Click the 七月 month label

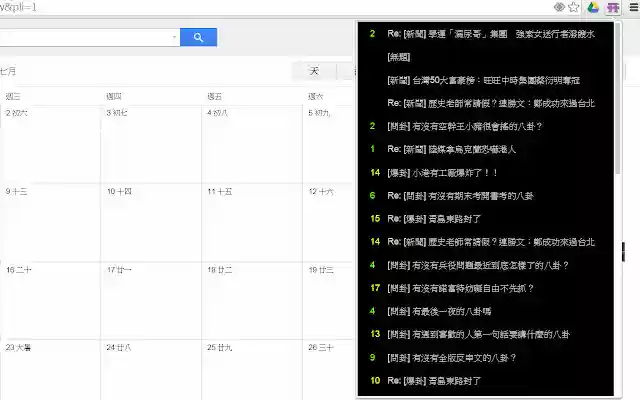point(8,71)
